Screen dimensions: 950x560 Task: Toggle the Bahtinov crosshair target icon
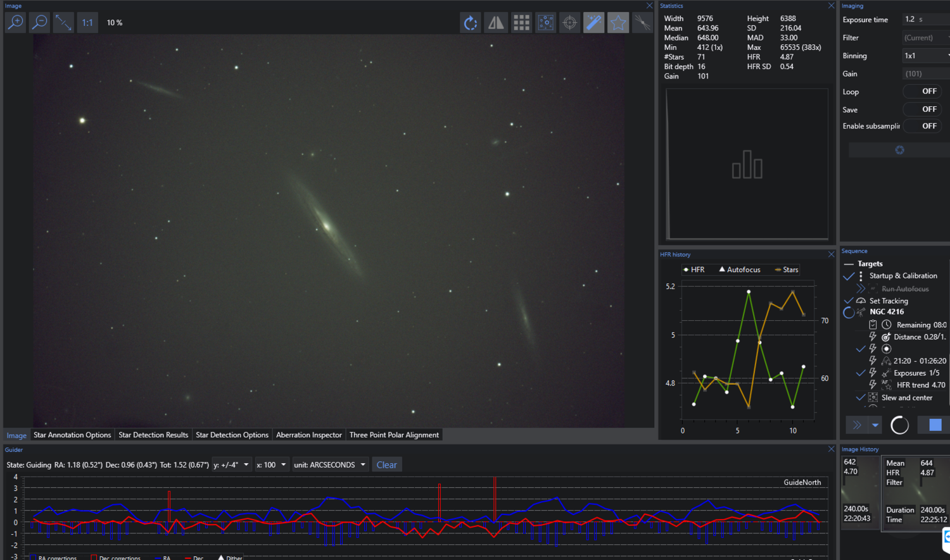tap(569, 23)
